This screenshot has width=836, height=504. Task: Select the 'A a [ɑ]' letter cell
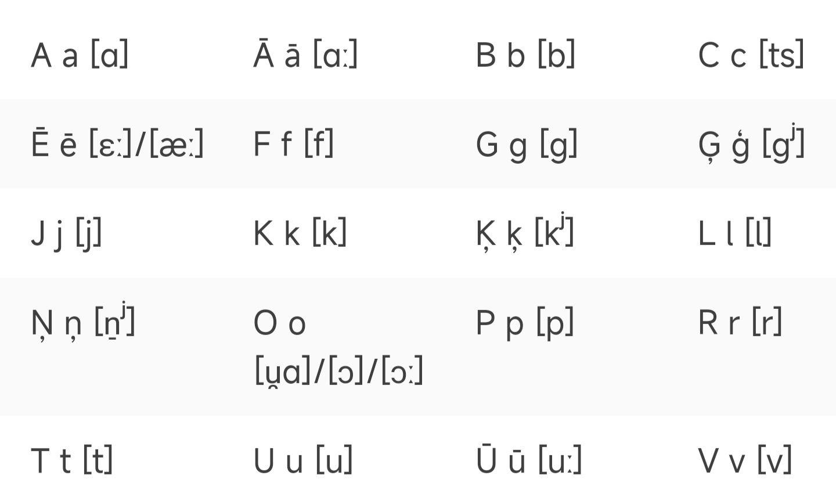pyautogui.click(x=80, y=55)
